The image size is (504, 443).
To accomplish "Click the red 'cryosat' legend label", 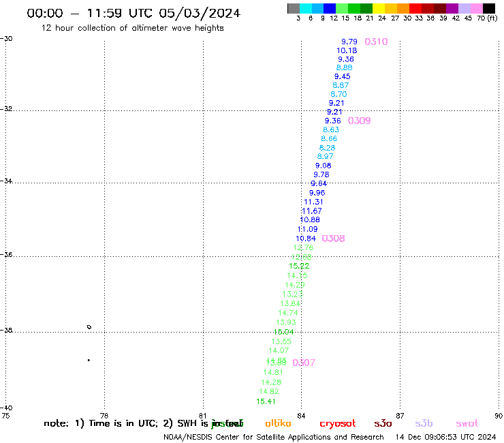I will click(338, 424).
